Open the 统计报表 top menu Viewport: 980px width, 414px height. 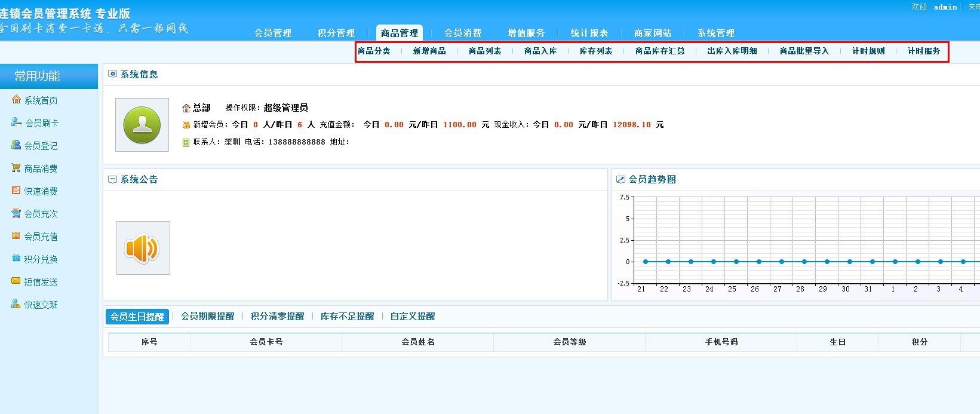point(589,33)
